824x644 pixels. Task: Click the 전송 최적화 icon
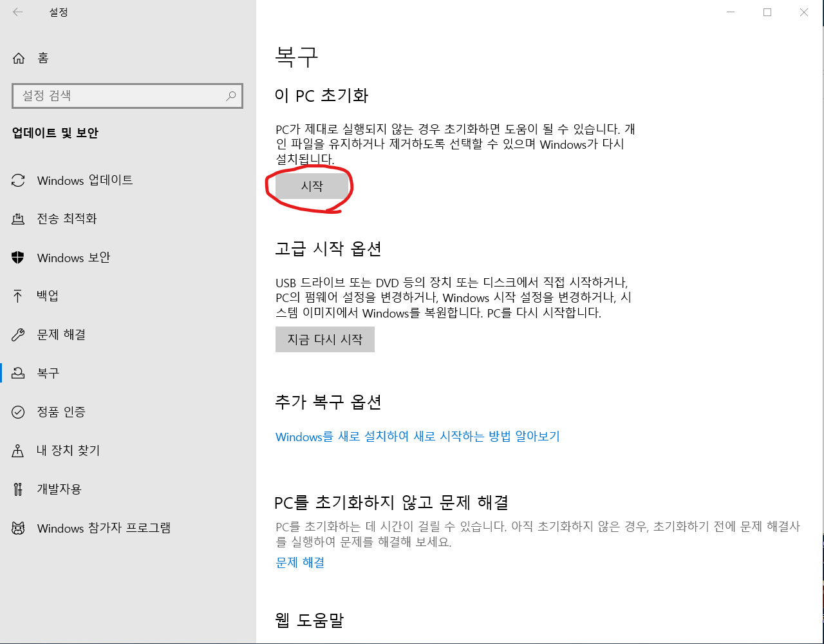click(x=18, y=219)
